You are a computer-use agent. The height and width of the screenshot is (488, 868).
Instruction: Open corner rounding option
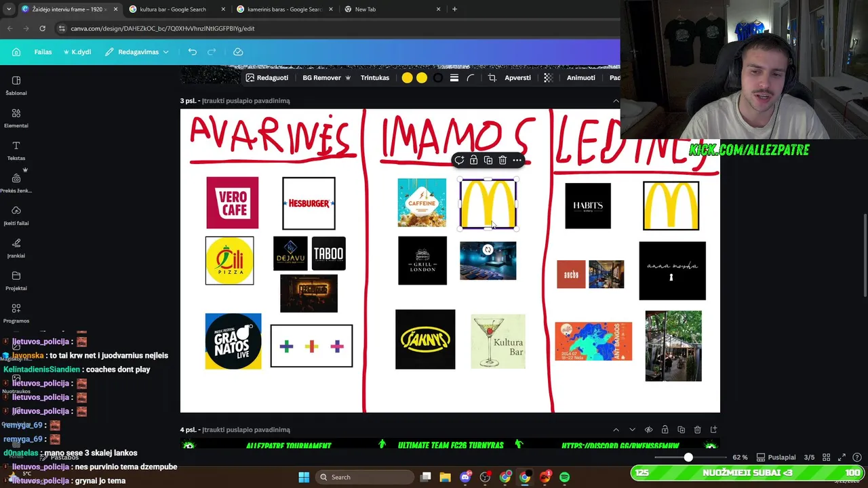471,78
